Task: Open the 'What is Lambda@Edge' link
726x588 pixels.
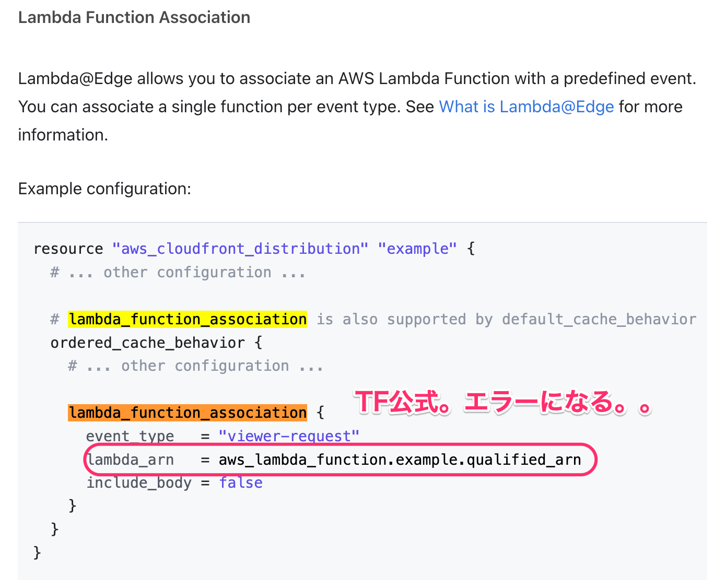Action: (x=526, y=107)
